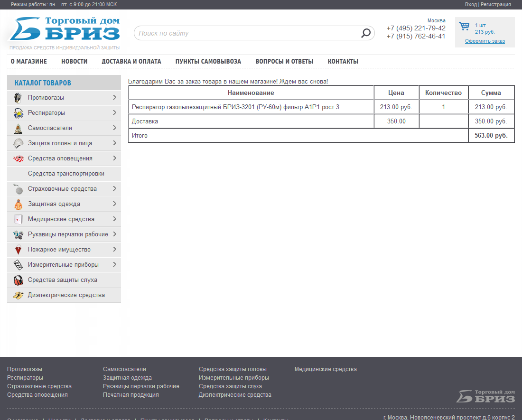Click the Москва city selector
Viewport: 522px width, 420px height.
(437, 20)
